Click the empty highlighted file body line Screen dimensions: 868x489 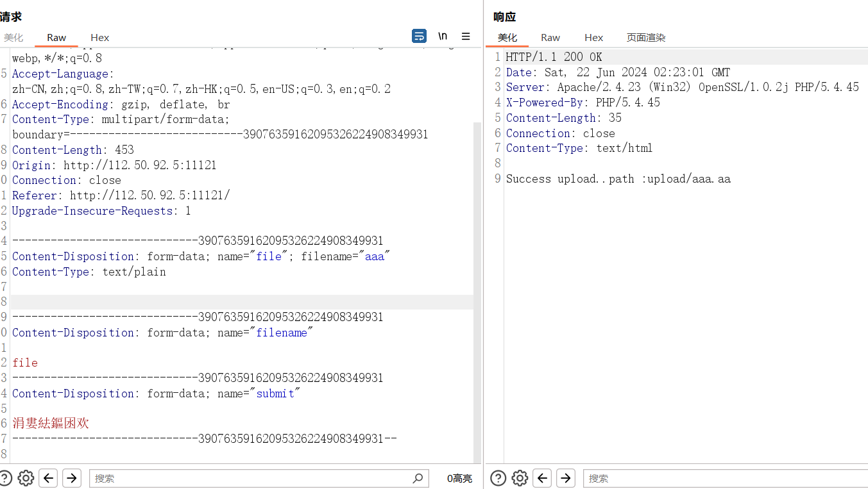tap(243, 302)
